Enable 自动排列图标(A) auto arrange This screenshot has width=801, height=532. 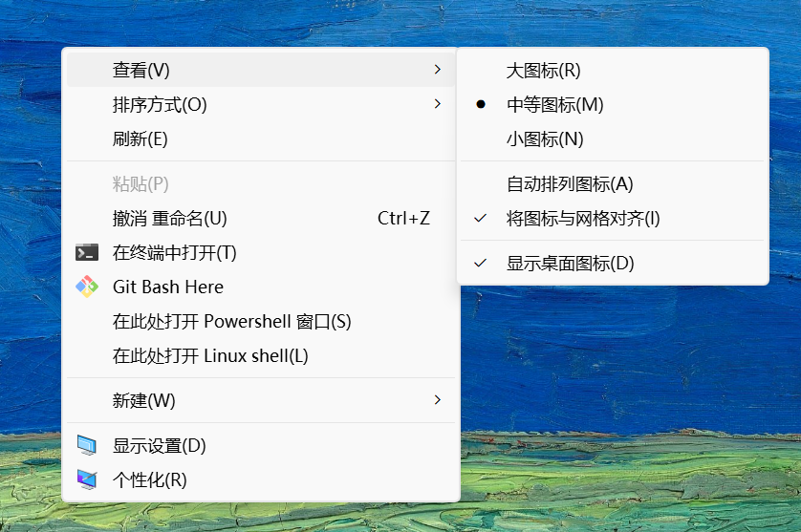tap(612, 183)
